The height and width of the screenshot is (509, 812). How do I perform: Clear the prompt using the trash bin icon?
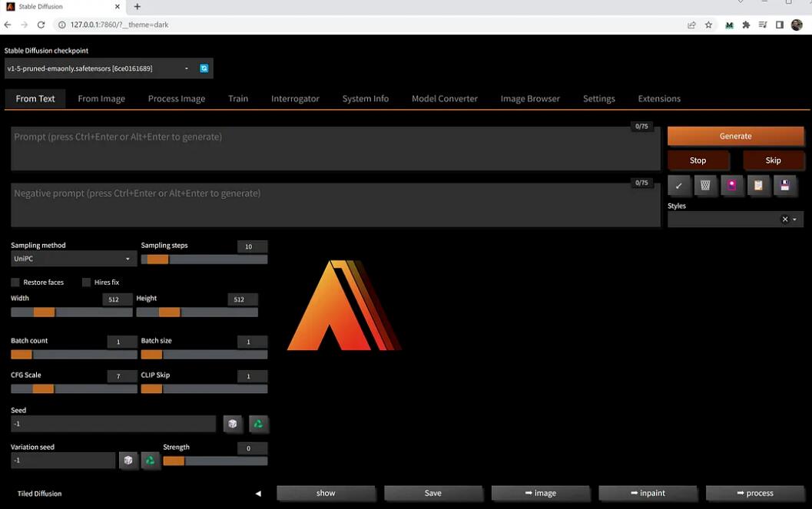click(x=705, y=186)
